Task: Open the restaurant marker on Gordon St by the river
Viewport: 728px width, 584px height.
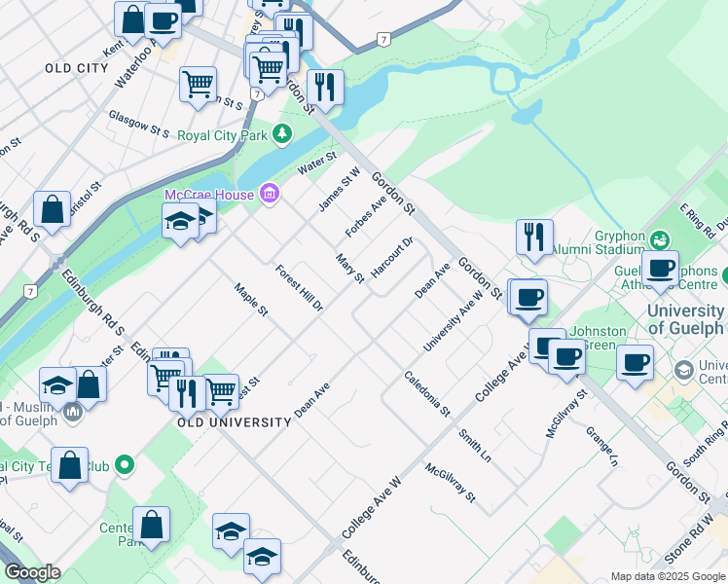Action: tap(325, 89)
